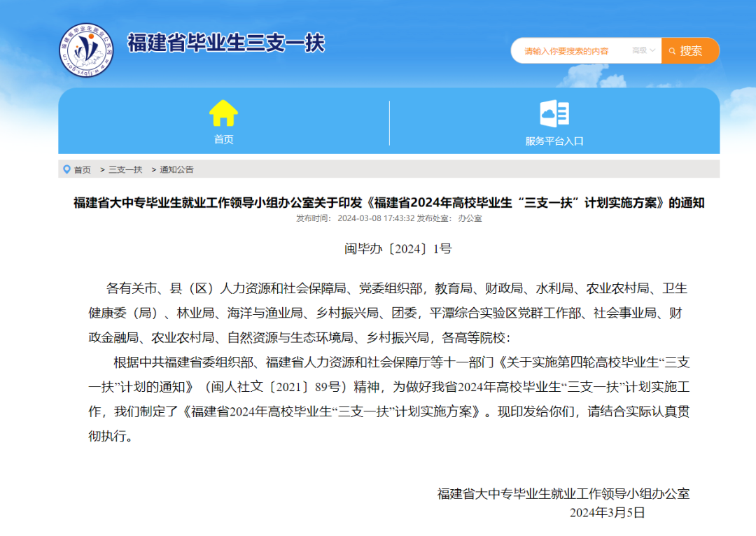Click the 首页 breadcrumb entry

coord(82,169)
